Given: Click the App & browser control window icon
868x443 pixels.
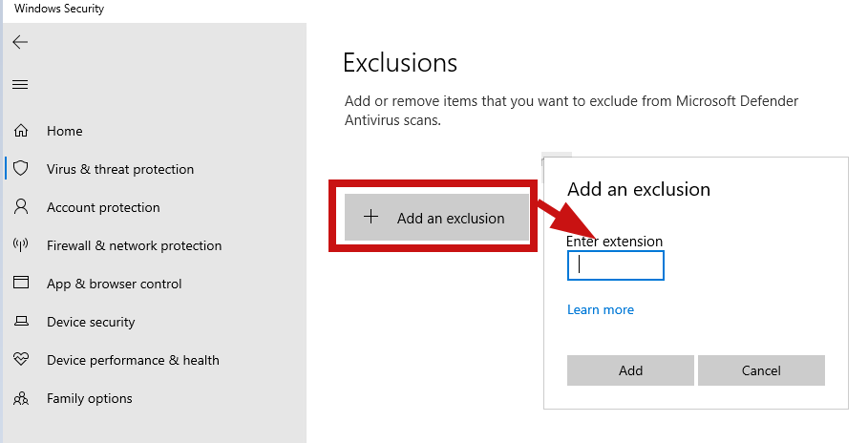Looking at the screenshot, I should coord(20,284).
